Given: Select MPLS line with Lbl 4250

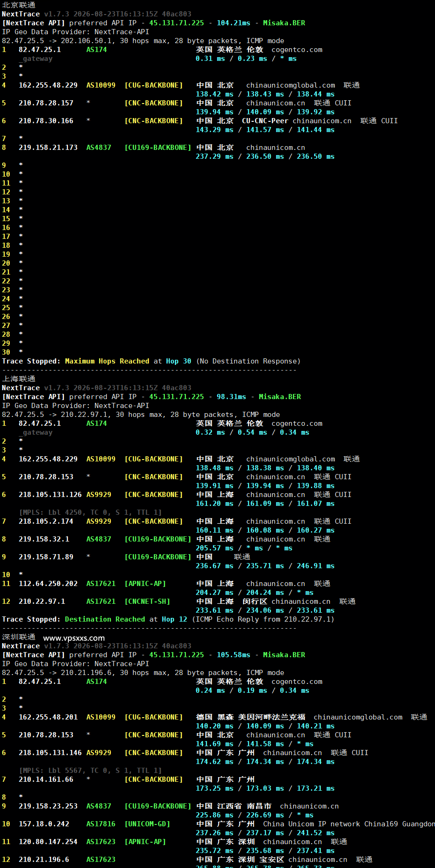Looking at the screenshot, I should click(90, 512).
